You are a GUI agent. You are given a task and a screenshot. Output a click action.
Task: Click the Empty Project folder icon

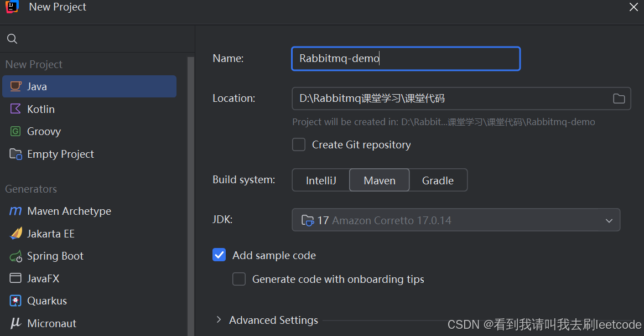pos(15,154)
